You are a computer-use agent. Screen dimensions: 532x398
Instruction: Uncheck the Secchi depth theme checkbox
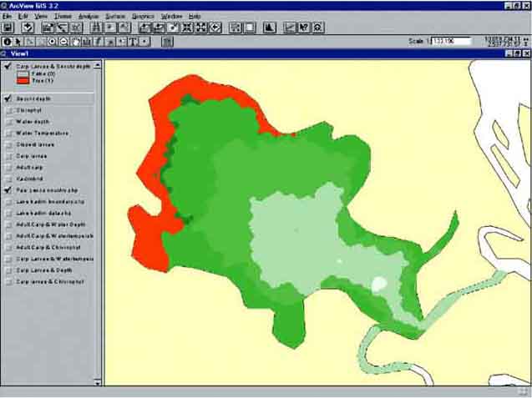tap(8, 98)
